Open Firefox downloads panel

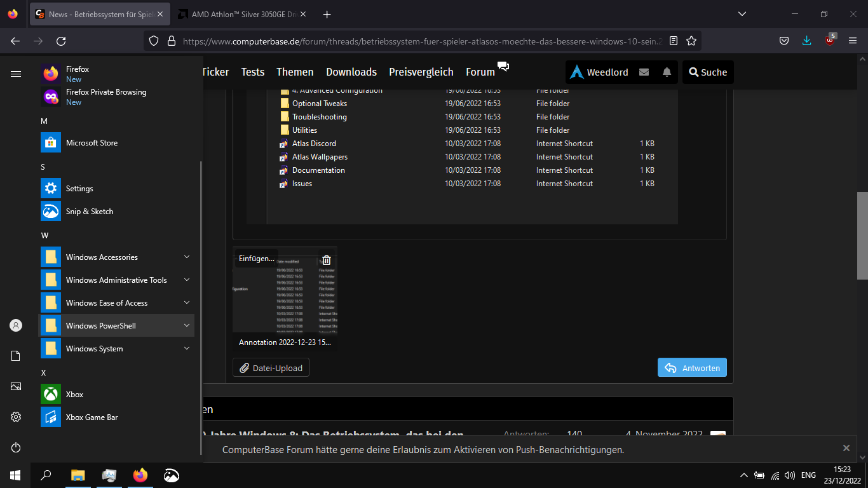click(807, 41)
